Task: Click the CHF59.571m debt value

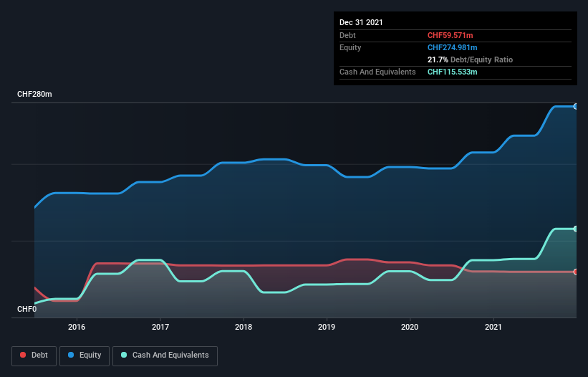Action: pyautogui.click(x=450, y=35)
